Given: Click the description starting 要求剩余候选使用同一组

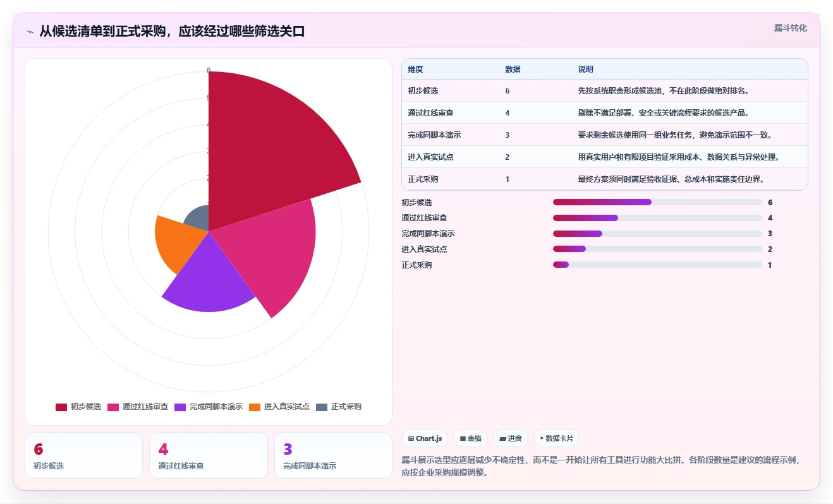Looking at the screenshot, I should (675, 135).
